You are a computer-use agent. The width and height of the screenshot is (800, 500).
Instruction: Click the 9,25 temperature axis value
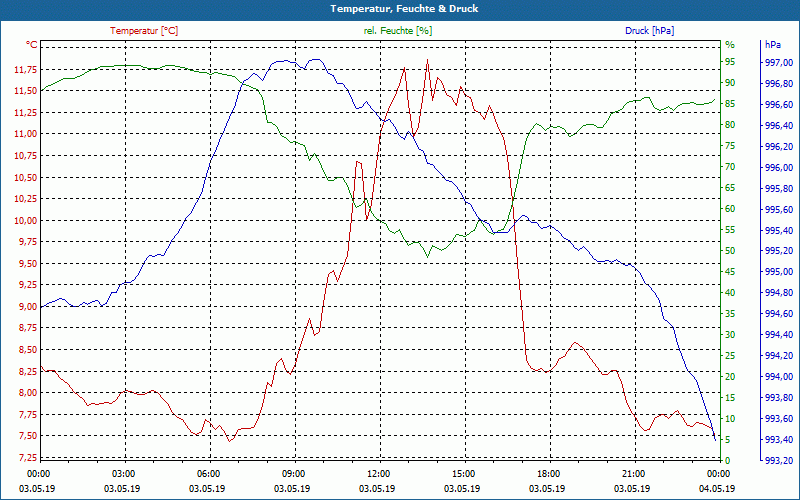pos(27,285)
